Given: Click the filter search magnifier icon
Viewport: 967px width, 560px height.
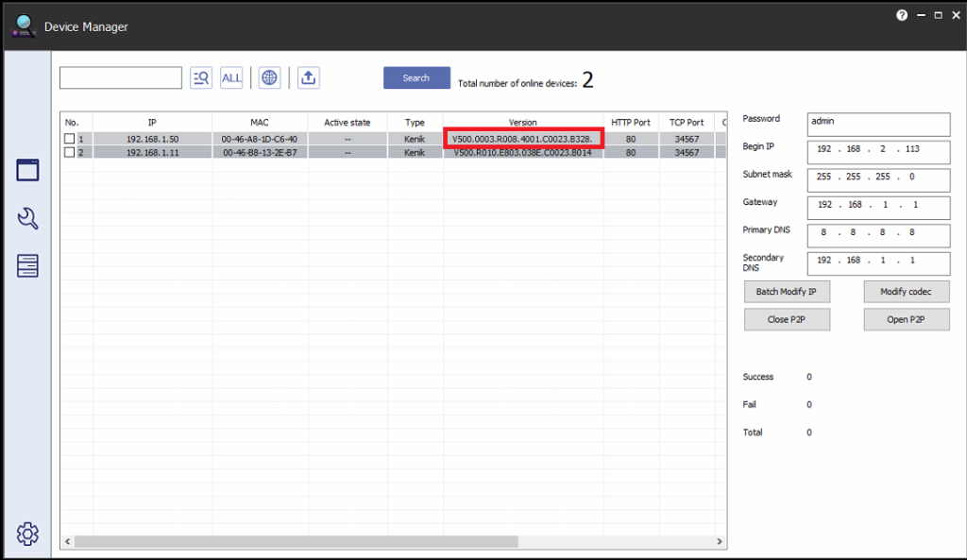Looking at the screenshot, I should [x=200, y=78].
